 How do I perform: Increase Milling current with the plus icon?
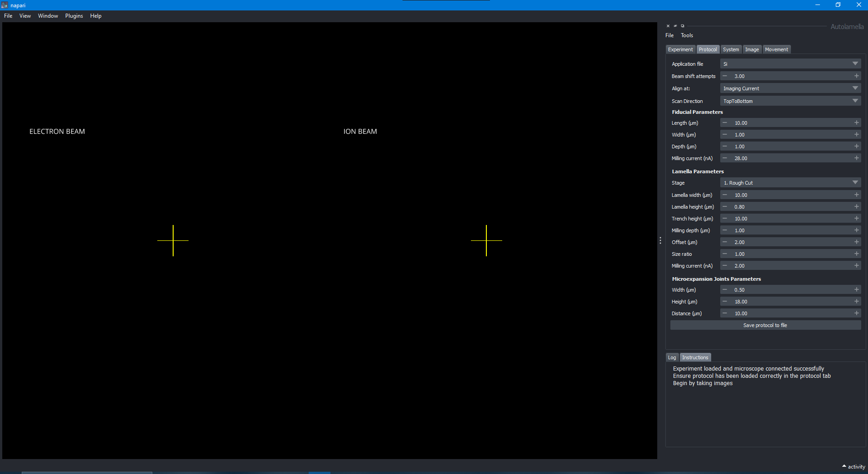coord(856,158)
